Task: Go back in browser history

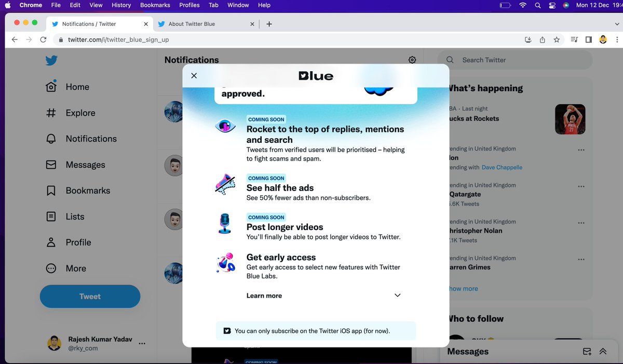Action: click(x=15, y=39)
